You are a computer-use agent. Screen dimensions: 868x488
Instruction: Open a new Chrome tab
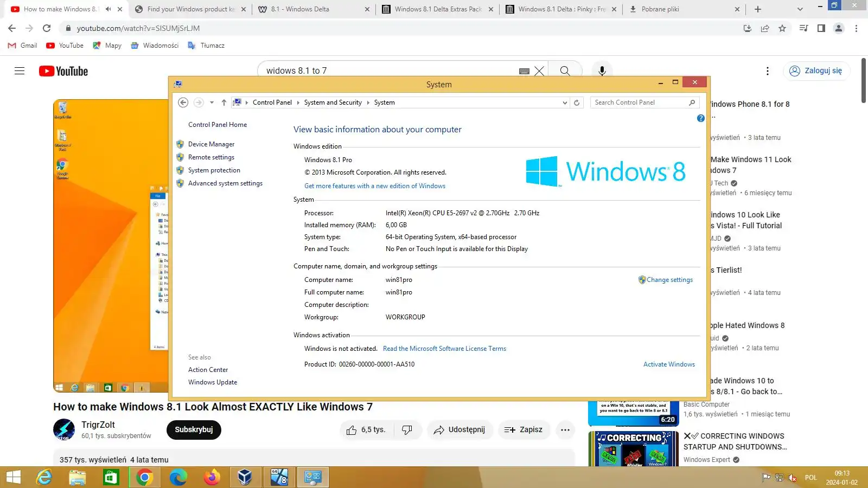(758, 9)
